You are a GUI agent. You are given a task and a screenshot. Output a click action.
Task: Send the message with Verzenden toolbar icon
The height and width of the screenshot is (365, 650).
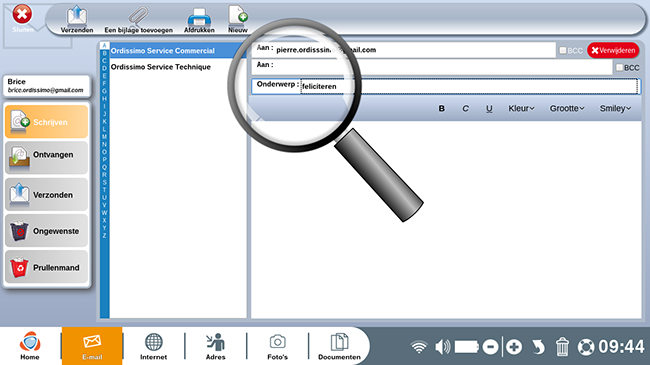coord(77,19)
